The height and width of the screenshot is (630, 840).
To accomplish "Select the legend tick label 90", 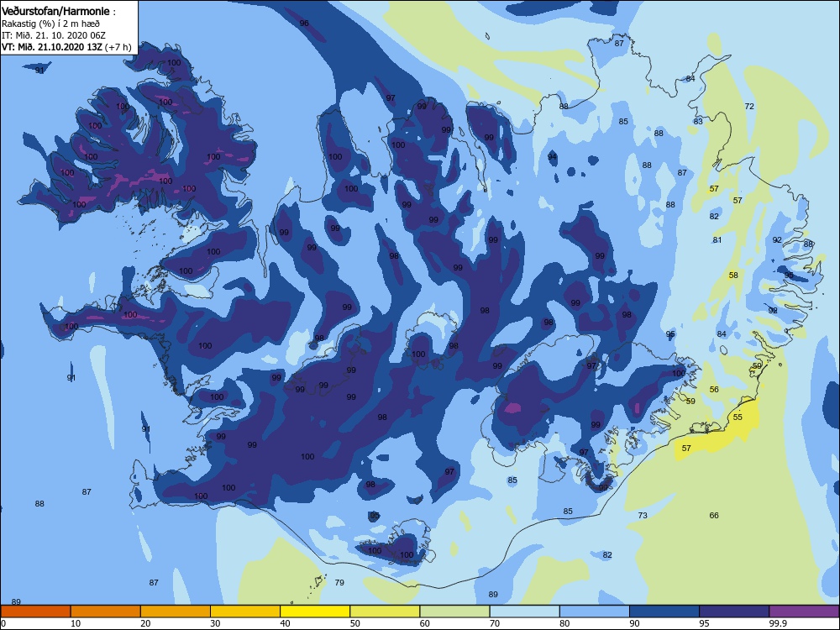I will coord(635,623).
